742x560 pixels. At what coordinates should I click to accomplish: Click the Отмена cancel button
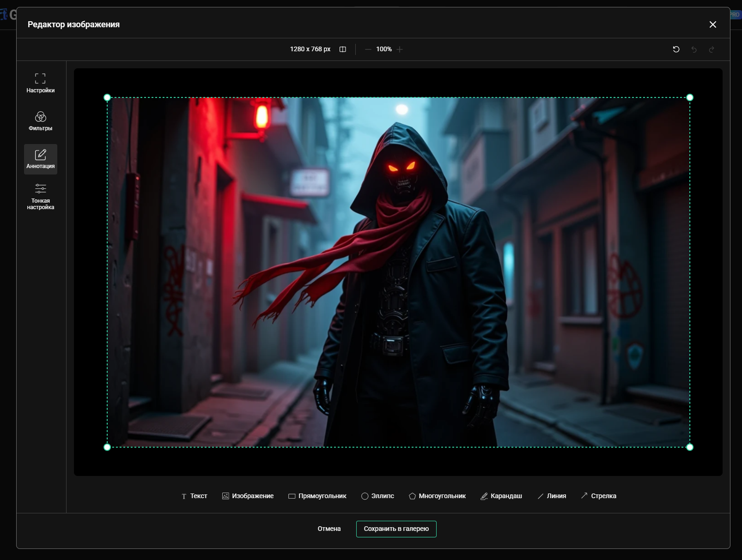click(x=329, y=529)
